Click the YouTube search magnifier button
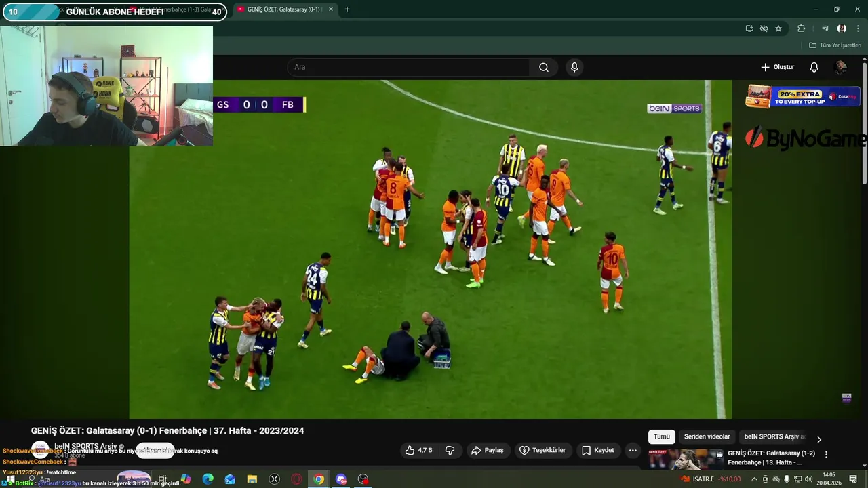868x488 pixels. [544, 67]
